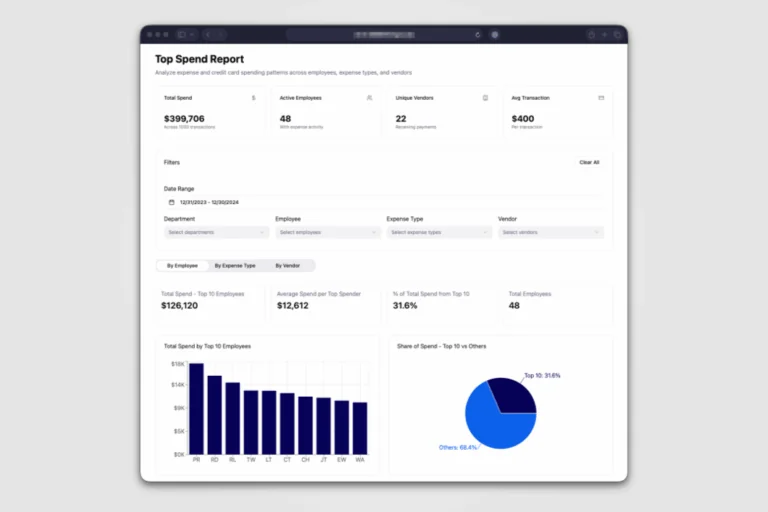Select the By Employee tab
The width and height of the screenshot is (768, 512).
[182, 266]
